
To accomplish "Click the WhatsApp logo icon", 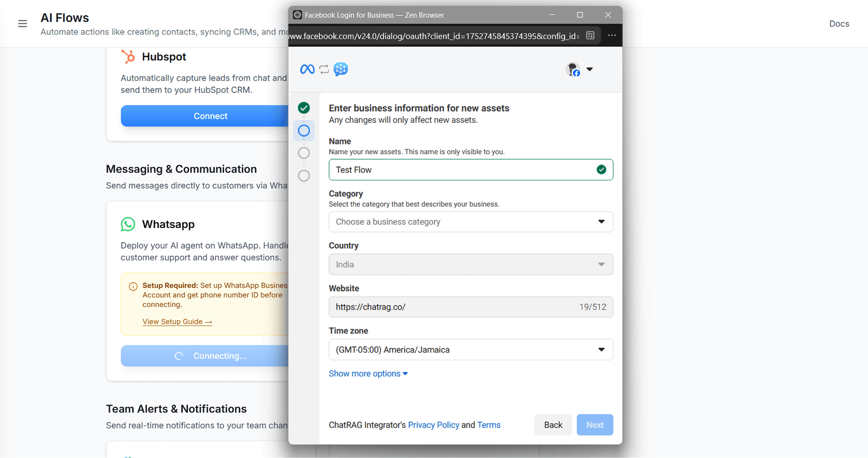I will 128,224.
